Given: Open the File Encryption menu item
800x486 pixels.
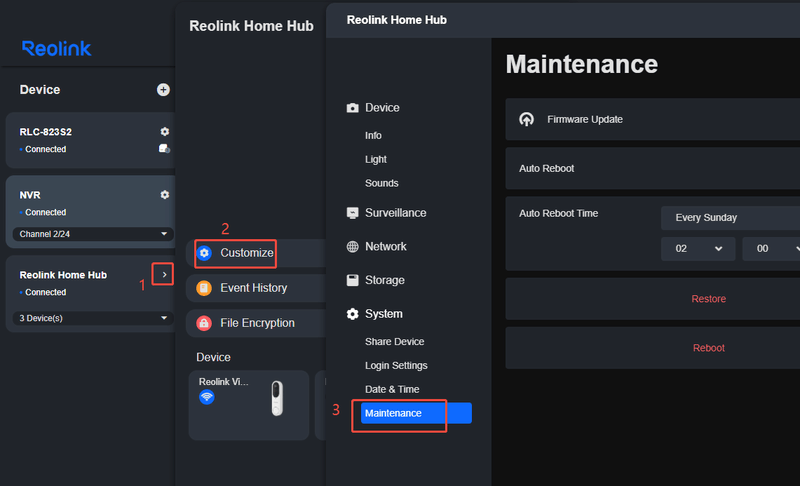Looking at the screenshot, I should (x=256, y=323).
